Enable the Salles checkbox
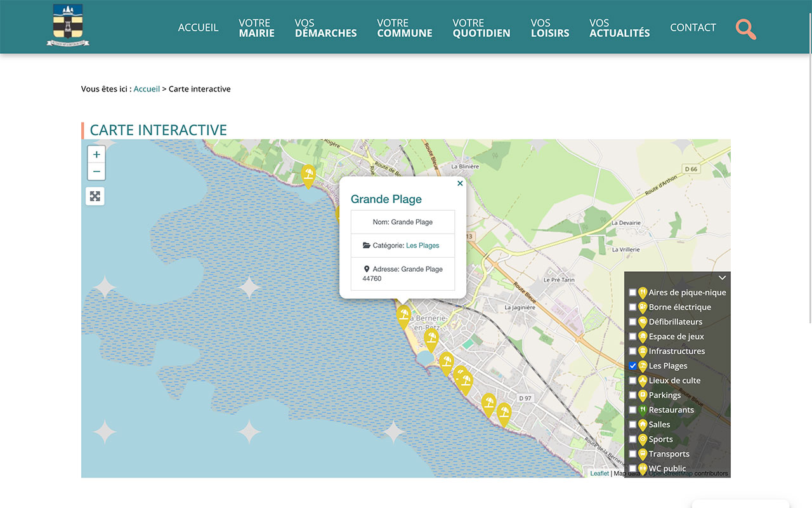The width and height of the screenshot is (812, 508). click(x=632, y=425)
